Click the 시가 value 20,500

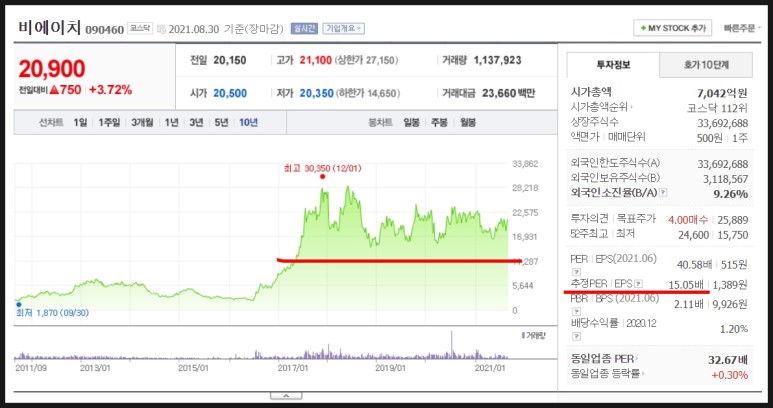(230, 93)
